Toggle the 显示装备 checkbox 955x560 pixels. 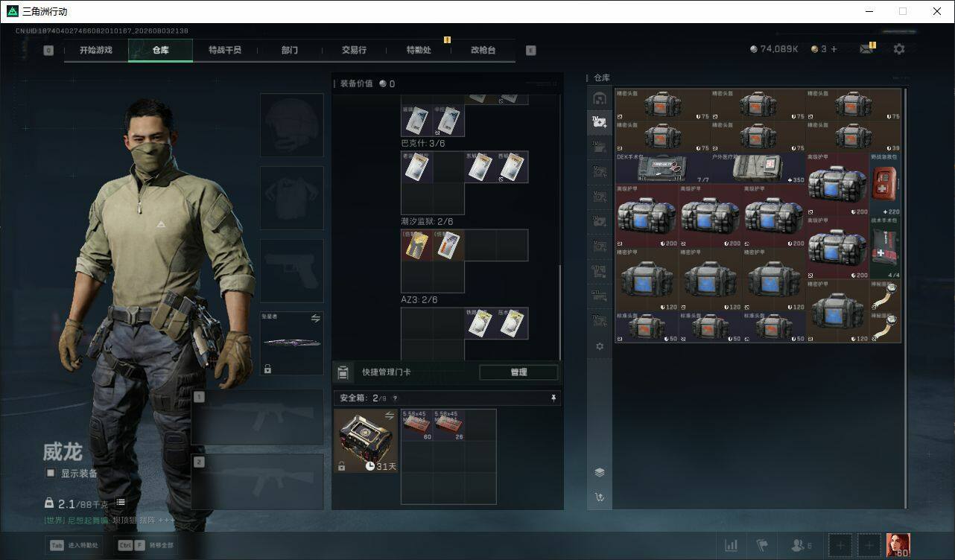tap(51, 473)
